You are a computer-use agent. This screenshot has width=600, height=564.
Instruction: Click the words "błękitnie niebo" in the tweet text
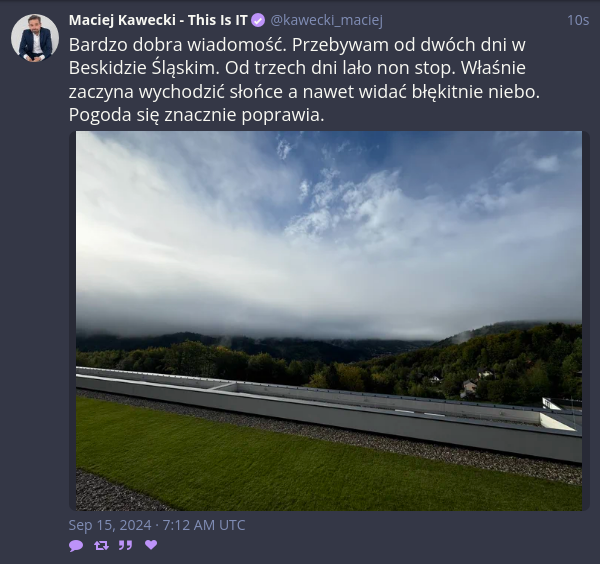pyautogui.click(x=475, y=92)
